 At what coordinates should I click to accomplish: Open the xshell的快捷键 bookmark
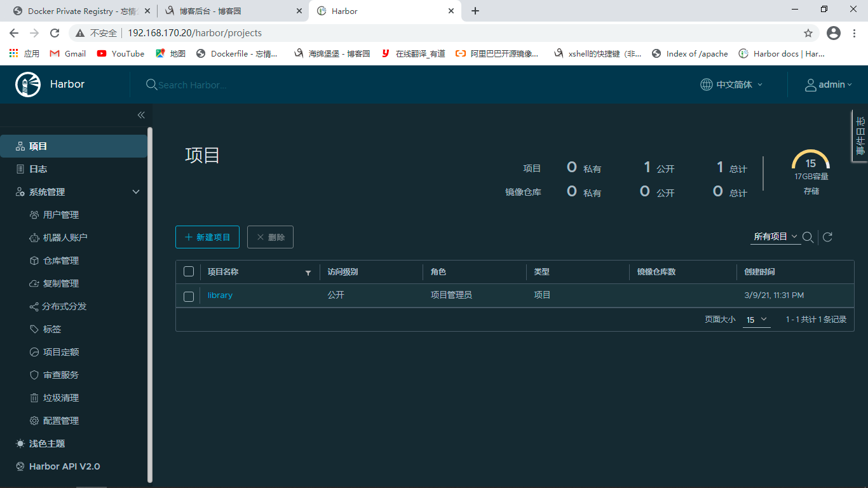pos(598,53)
